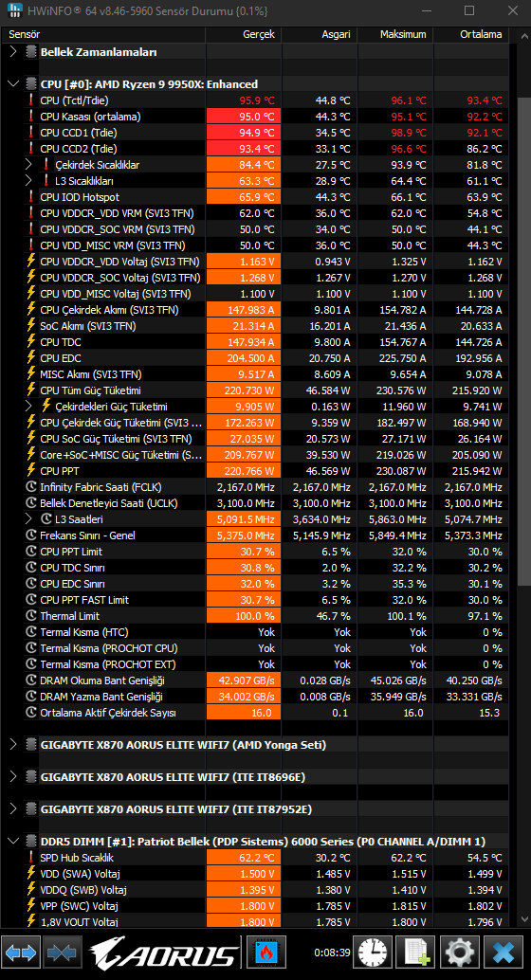The height and width of the screenshot is (980, 531).
Task: Select the Bellek Denetleyici Saati (UCLK) row
Action: click(256, 503)
